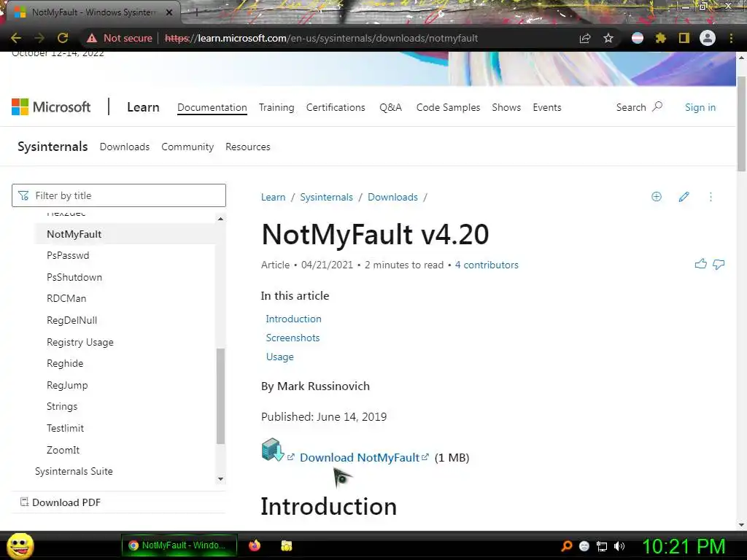747x560 pixels.
Task: Open the Shows menu item
Action: click(506, 108)
